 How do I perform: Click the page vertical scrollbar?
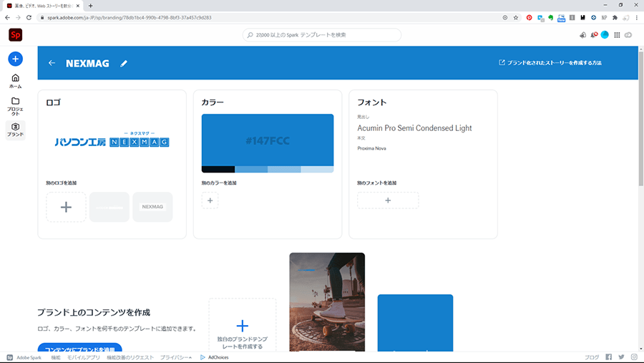pos(640,120)
